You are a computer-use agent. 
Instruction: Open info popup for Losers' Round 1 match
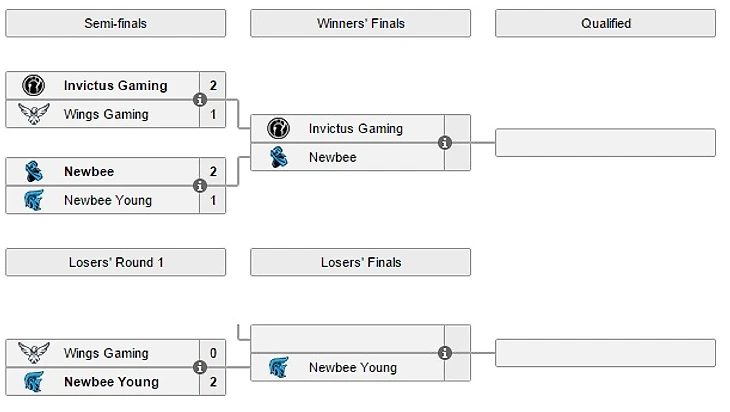click(200, 367)
